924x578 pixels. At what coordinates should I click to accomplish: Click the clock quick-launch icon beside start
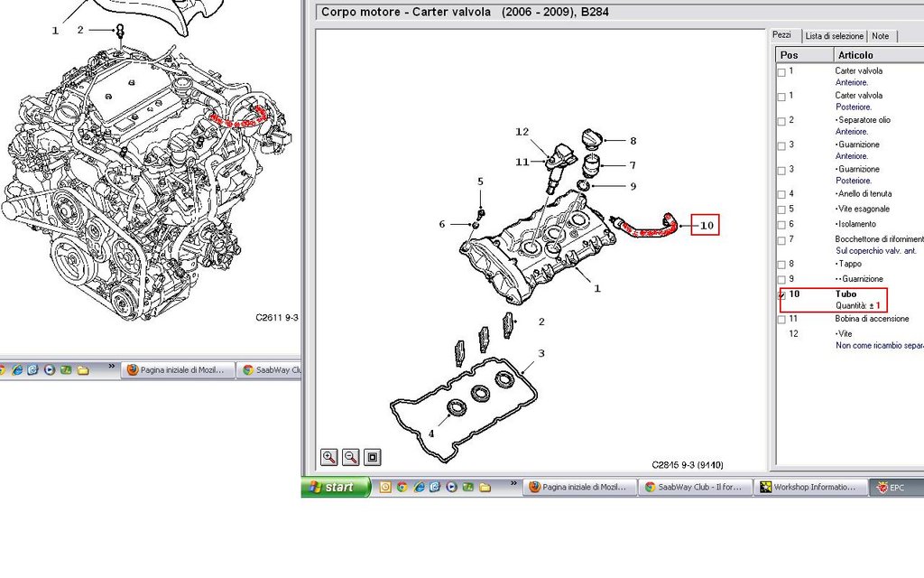[x=385, y=487]
